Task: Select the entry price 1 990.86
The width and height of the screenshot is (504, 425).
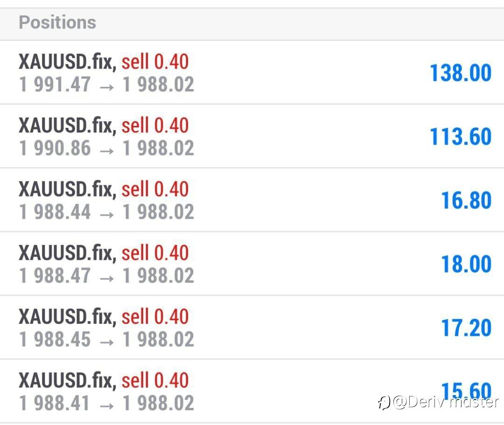Action: 55,148
